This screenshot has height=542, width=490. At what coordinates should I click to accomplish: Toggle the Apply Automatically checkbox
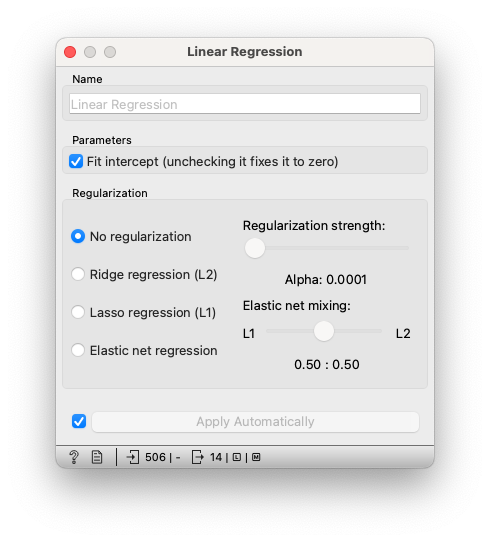(x=79, y=421)
